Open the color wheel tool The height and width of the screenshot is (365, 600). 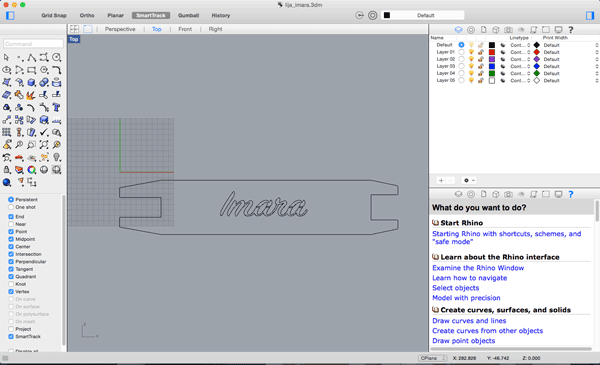coord(31,169)
